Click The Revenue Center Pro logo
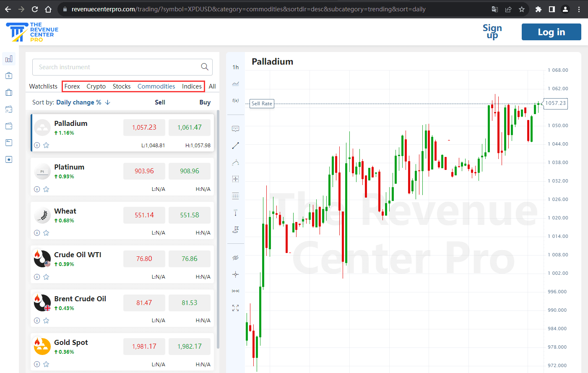 pyautogui.click(x=32, y=32)
